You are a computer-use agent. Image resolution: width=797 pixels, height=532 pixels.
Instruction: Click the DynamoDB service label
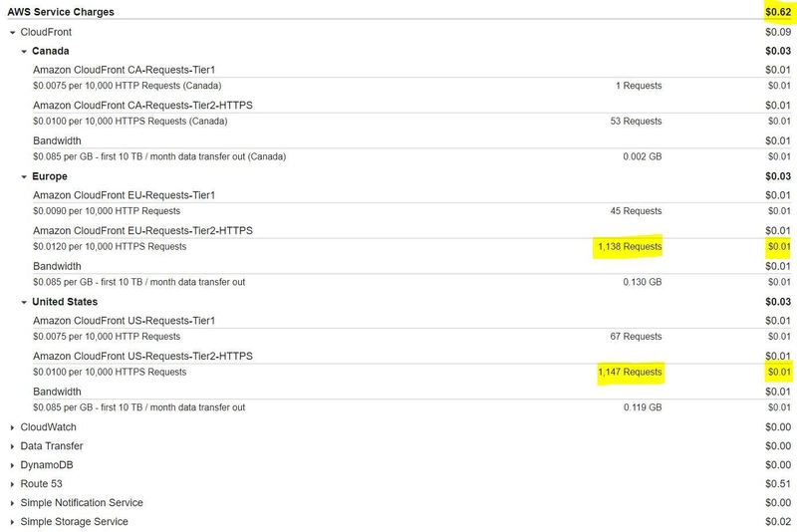47,465
